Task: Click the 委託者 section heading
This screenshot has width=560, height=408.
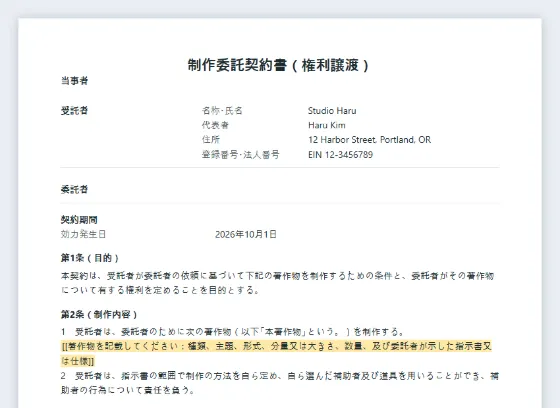Action: pos(74,189)
